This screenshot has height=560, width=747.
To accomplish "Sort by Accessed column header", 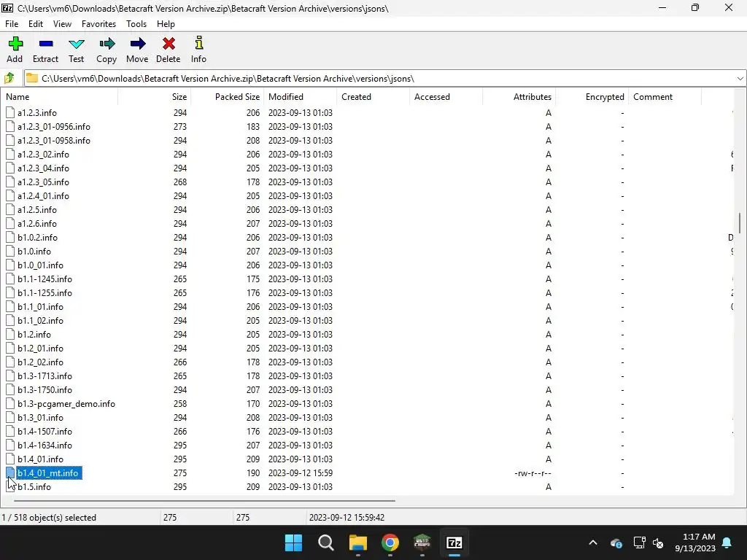I will click(446, 97).
